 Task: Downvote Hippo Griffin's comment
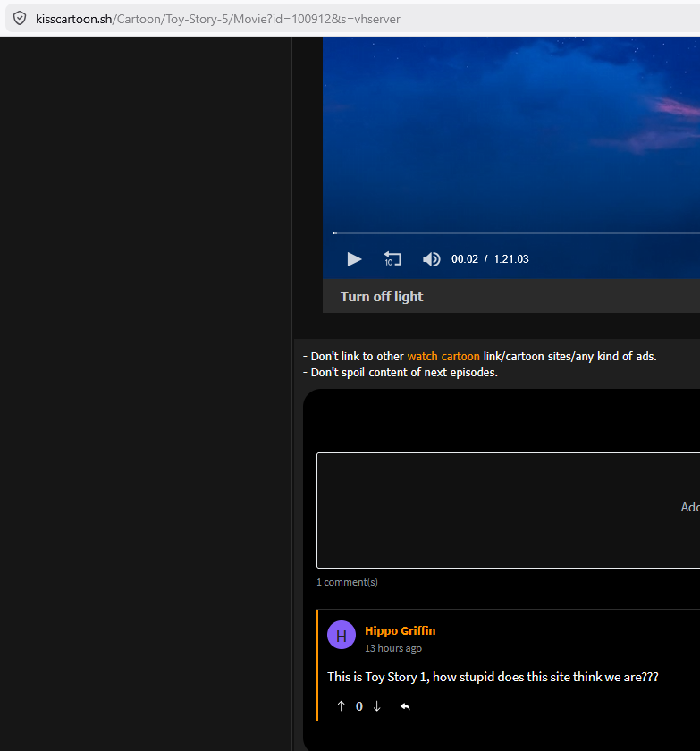point(376,706)
